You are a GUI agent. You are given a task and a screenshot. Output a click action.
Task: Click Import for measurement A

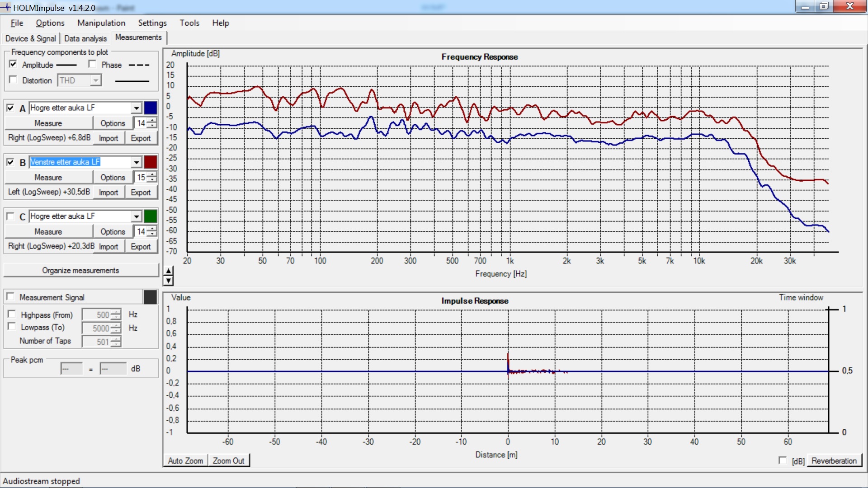(x=108, y=138)
